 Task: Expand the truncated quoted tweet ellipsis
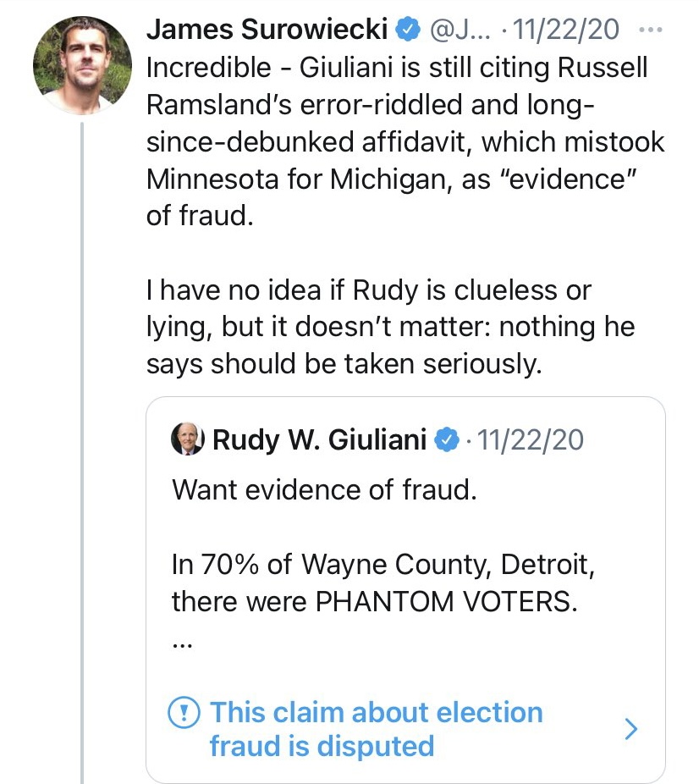click(183, 642)
